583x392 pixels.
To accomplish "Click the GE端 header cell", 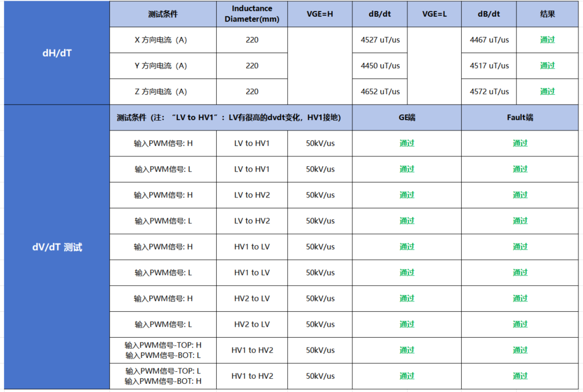I will tap(407, 117).
